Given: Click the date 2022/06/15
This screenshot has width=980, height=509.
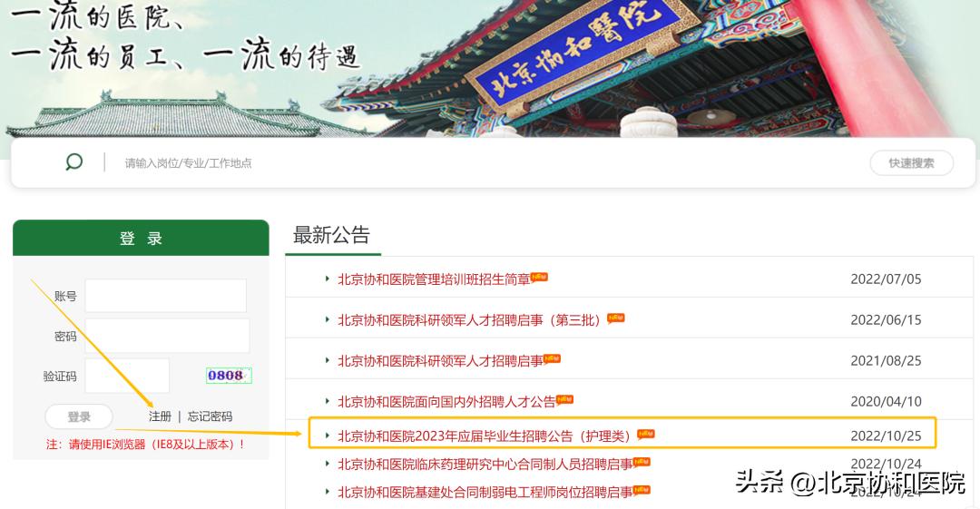Looking at the screenshot, I should 886,320.
